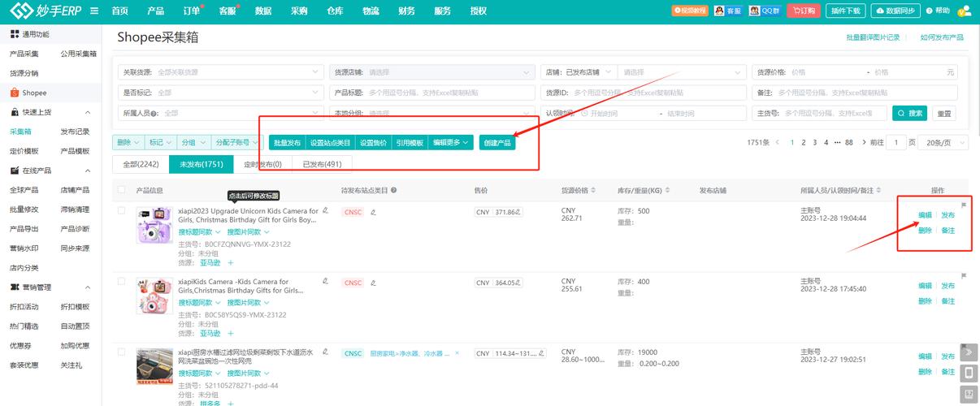The image size is (980, 406).
Task: Click 发布 for the xiapiKids Camera row
Action: [947, 286]
